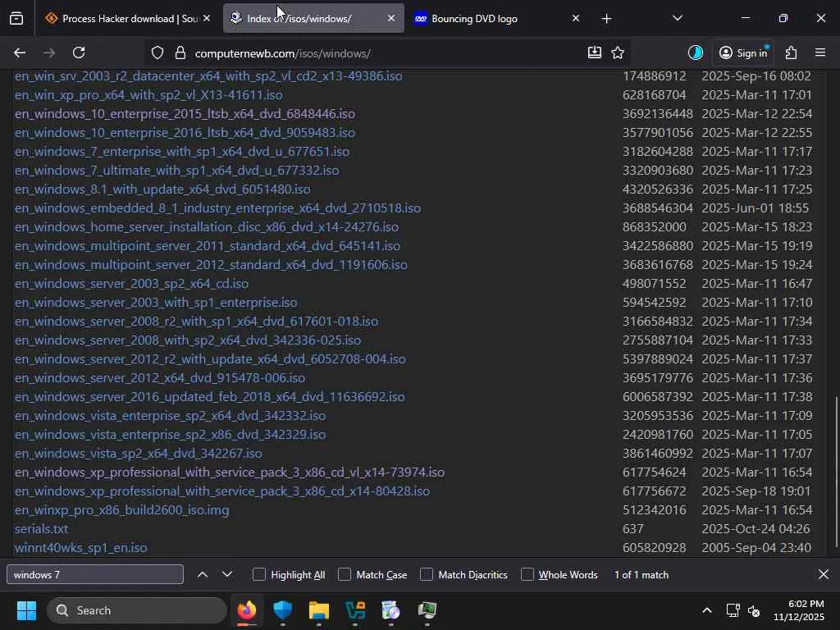Switch to Process Hacker download tab
The width and height of the screenshot is (840, 630).
(x=125, y=19)
